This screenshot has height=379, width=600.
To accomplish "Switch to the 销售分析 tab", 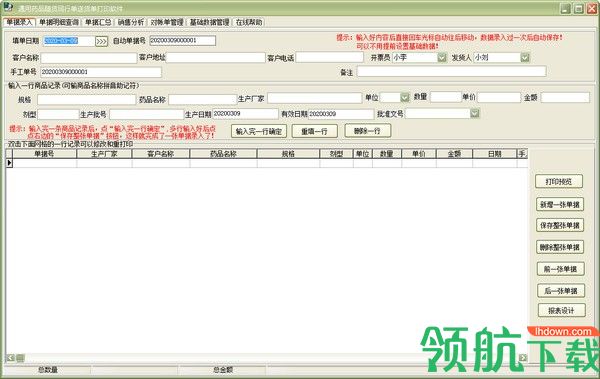I will point(131,22).
